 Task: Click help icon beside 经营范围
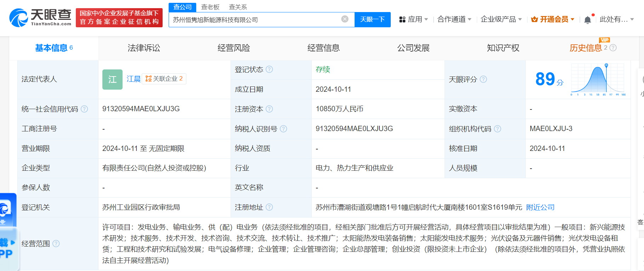tap(56, 244)
